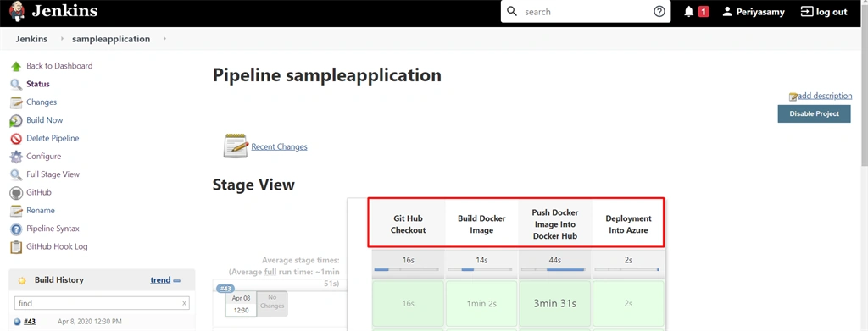The image size is (868, 331).
Task: Click the red Delete Pipeline icon
Action: 16,139
